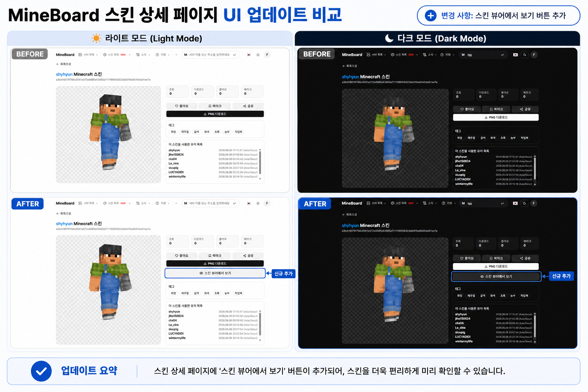Click the 목록으로 back arrow in dark BEFORE panel
This screenshot has width=588, height=392.
point(344,66)
